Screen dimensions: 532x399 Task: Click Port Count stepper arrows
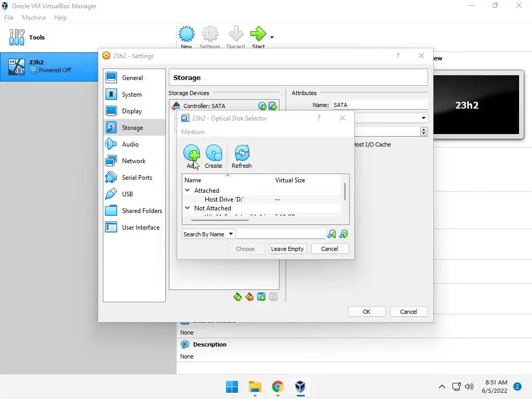click(423, 131)
